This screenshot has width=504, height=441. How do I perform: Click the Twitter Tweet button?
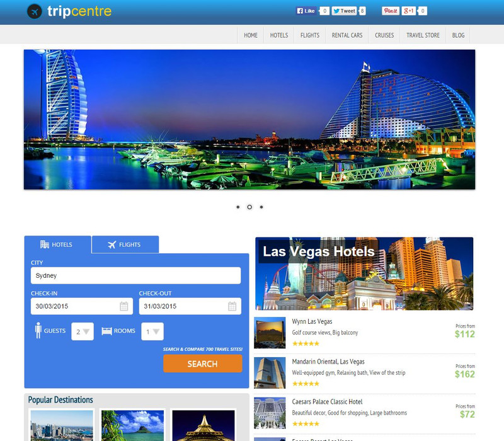(x=344, y=11)
